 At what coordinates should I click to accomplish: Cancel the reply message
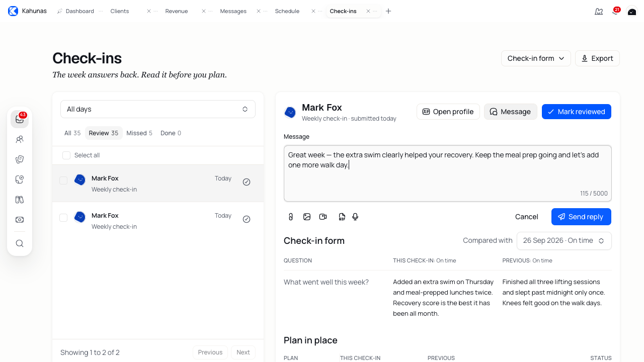(527, 217)
